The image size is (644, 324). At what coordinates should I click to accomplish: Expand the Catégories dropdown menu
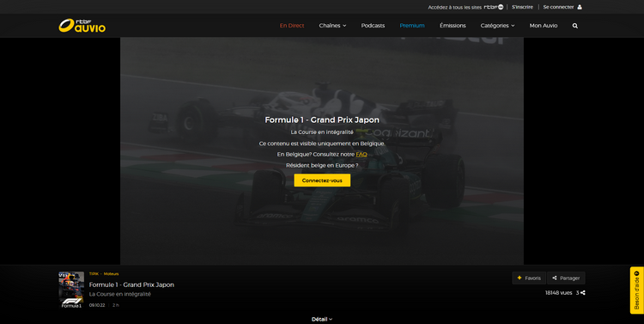tap(497, 26)
